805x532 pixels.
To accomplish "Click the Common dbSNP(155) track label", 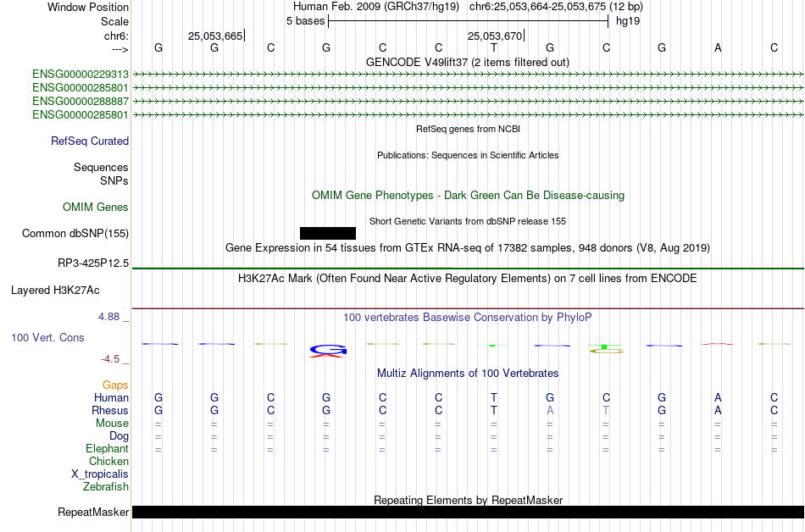I will pyautogui.click(x=75, y=234).
